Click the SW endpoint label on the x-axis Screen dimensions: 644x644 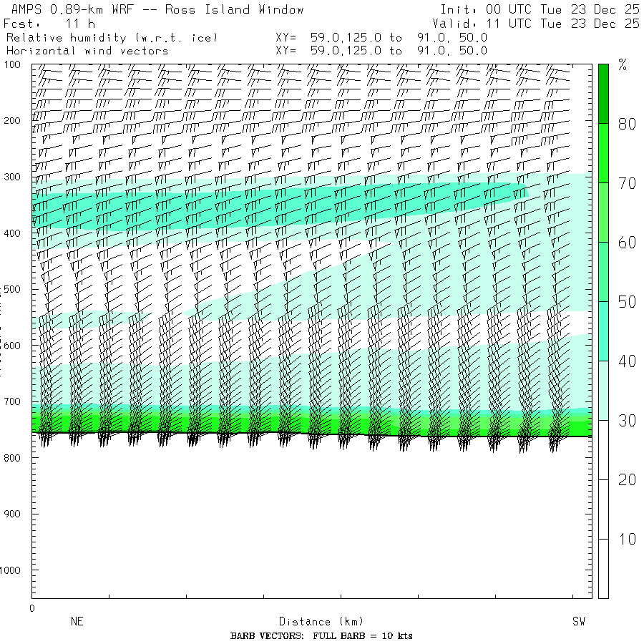(x=578, y=622)
